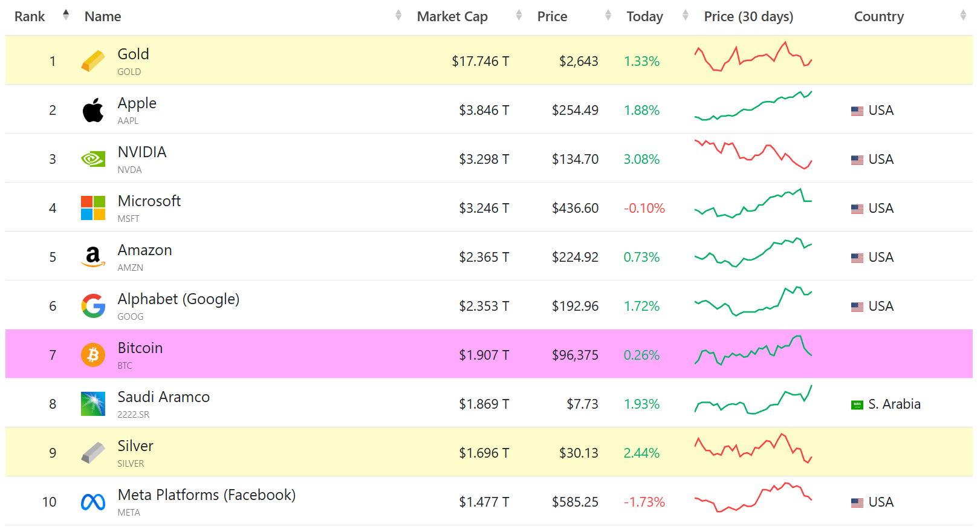Click the USA flag in Amazon row
This screenshot has width=980, height=529.
click(857, 258)
